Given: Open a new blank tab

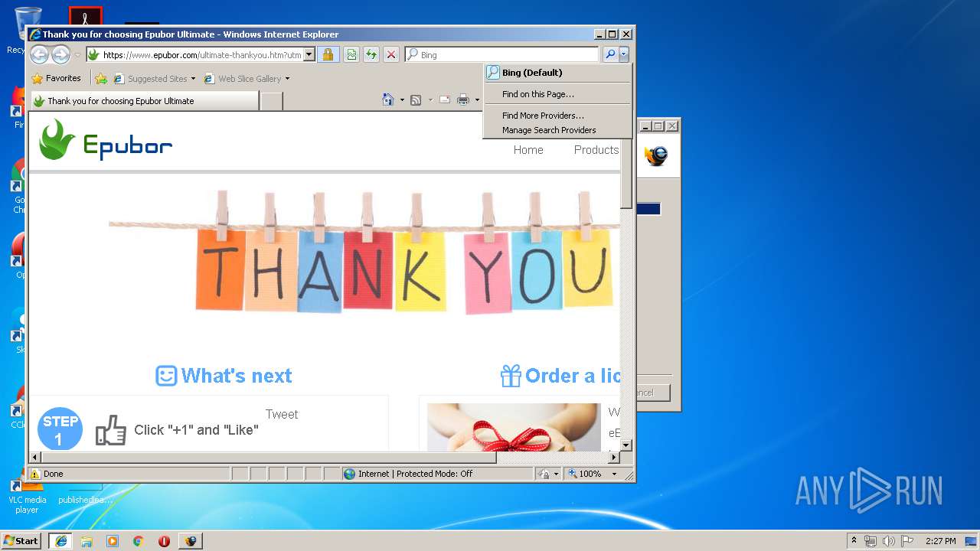Looking at the screenshot, I should [x=271, y=101].
